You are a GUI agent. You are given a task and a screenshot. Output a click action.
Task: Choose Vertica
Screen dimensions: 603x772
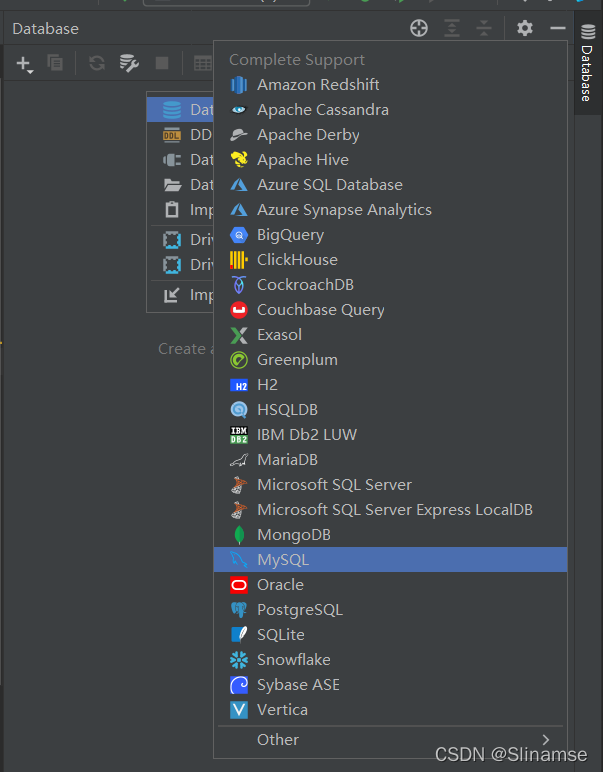[390, 710]
